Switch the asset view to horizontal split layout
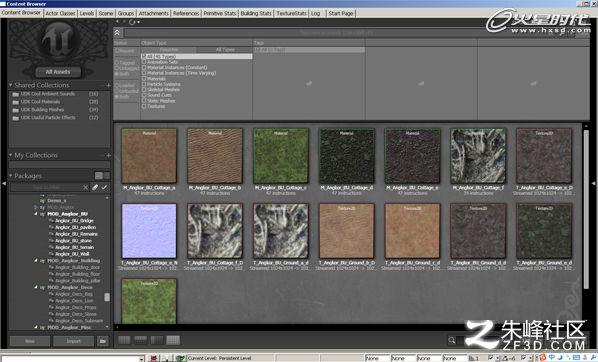Viewport: 598px width, 362px height. click(x=141, y=340)
